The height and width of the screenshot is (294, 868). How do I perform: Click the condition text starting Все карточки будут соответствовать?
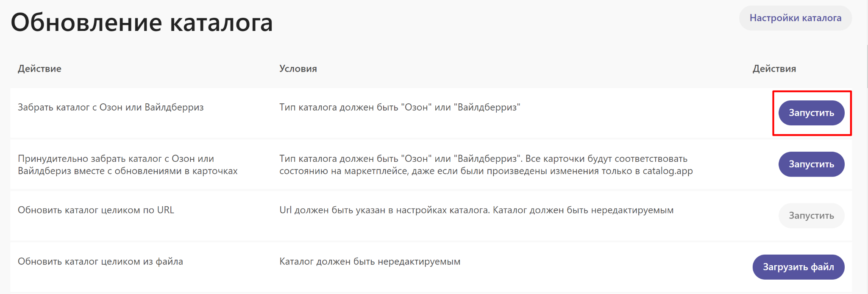[x=606, y=159]
